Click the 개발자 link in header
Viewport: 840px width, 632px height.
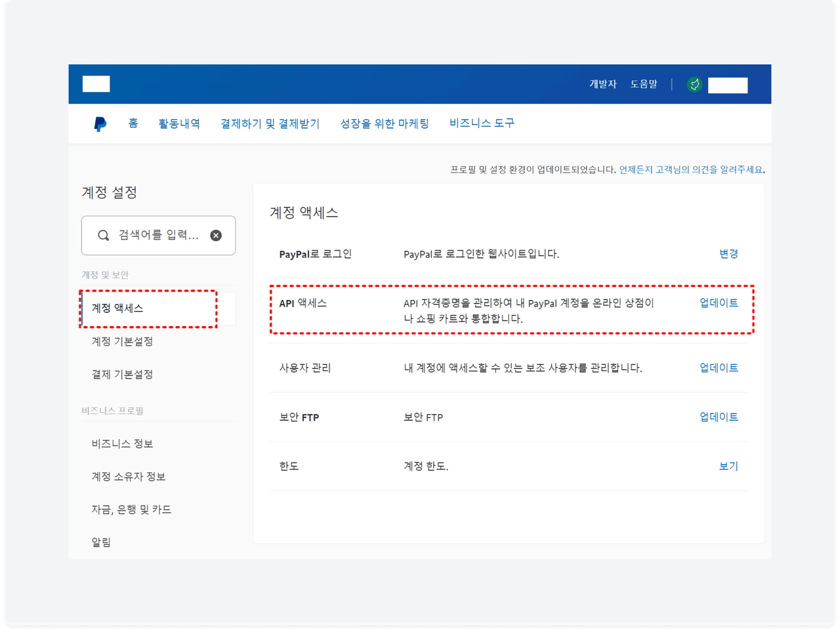(x=602, y=84)
